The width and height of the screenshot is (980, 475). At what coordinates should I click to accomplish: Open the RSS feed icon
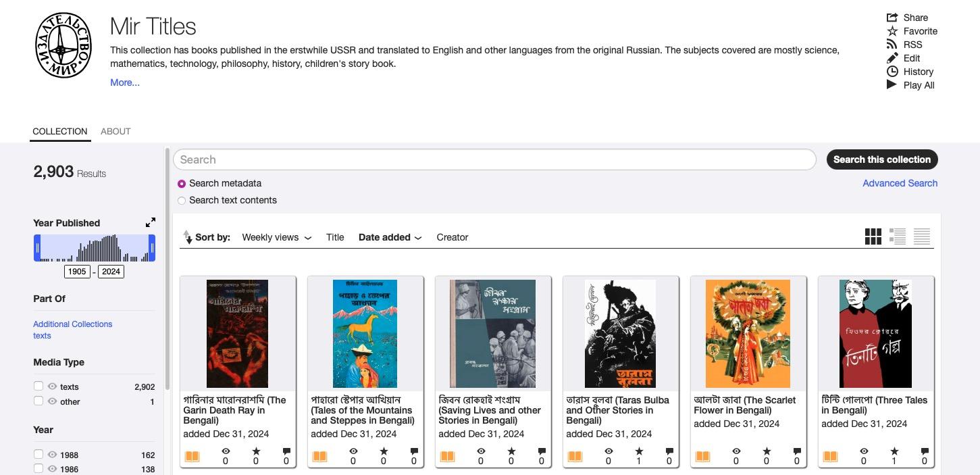tap(892, 45)
